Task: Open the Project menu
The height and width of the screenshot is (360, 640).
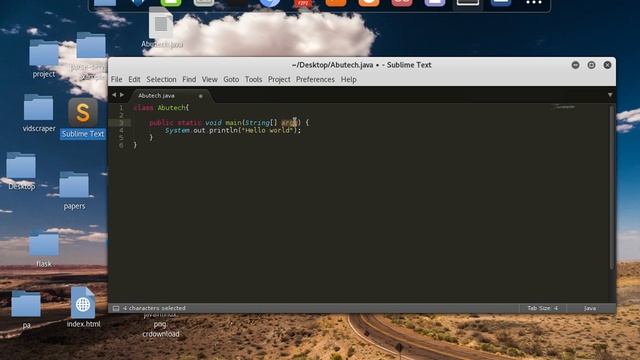Action: point(279,79)
